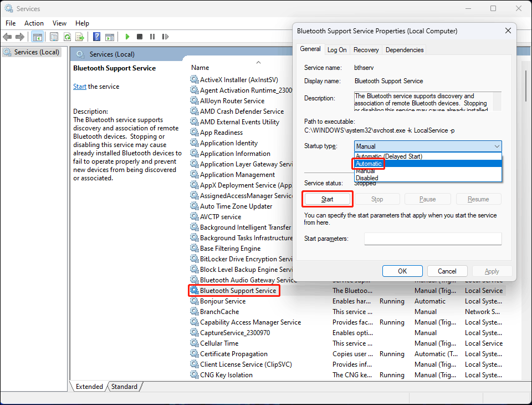The image size is (532, 405).
Task: Click the Stop Service square toolbar icon
Action: 140,37
